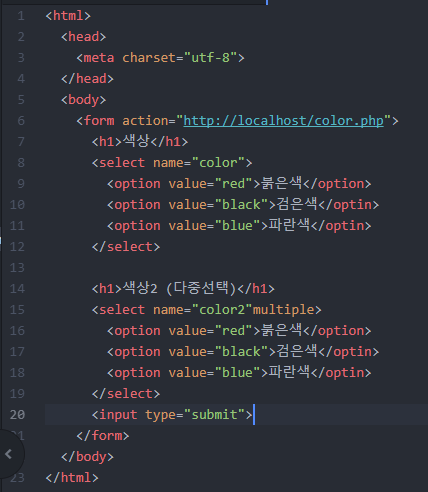The width and height of the screenshot is (428, 492).
Task: Click the opening html tag on line 1
Action: pos(68,16)
